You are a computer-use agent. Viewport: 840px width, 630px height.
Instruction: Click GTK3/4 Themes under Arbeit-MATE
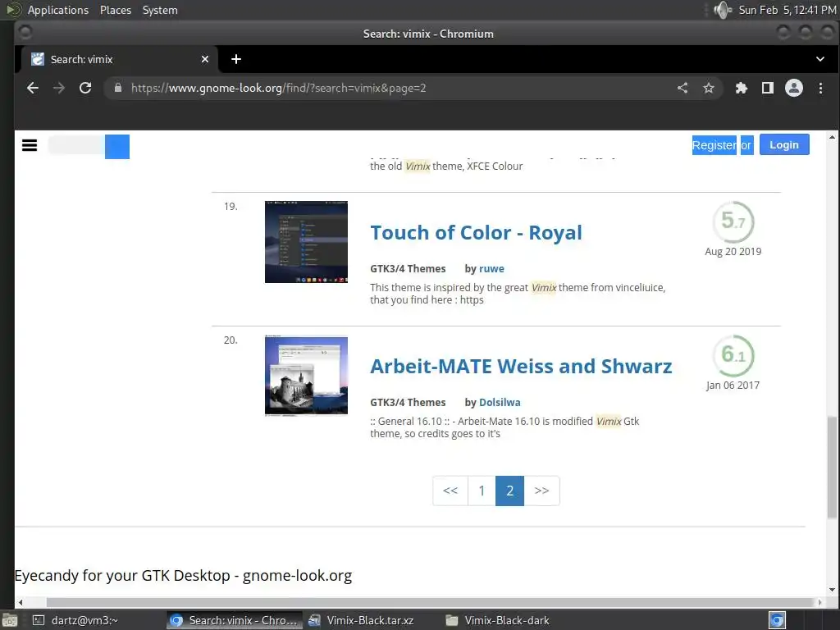[408, 402]
